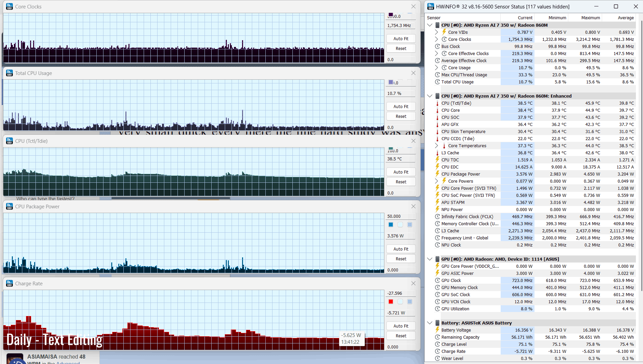Click the Bus Clock sensor clock icon
643x364 pixels.
point(437,47)
